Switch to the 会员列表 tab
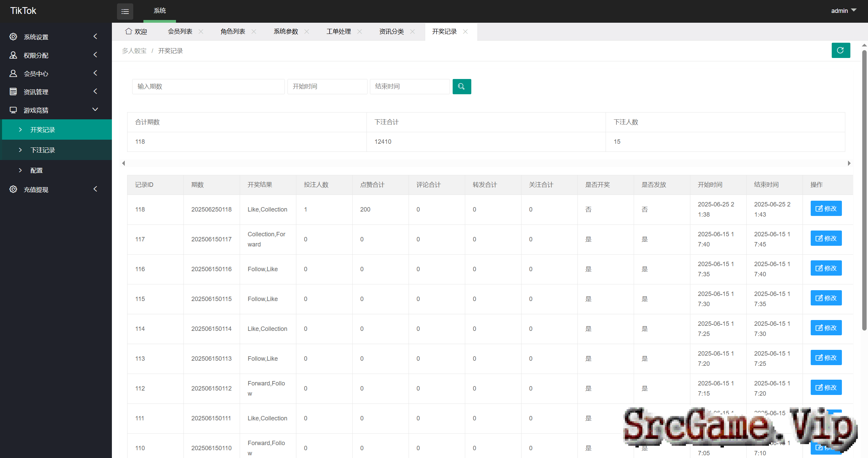Viewport: 868px width, 458px height. tap(180, 32)
